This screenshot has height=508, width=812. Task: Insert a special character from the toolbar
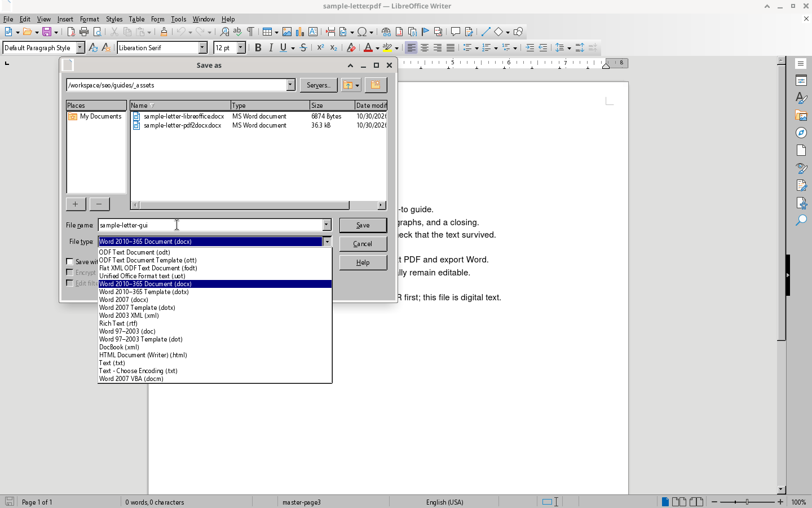[362, 32]
